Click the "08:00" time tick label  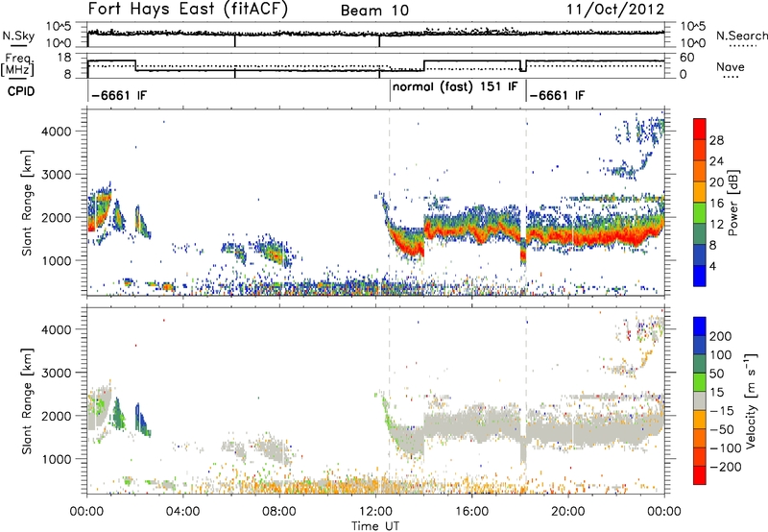click(x=279, y=512)
